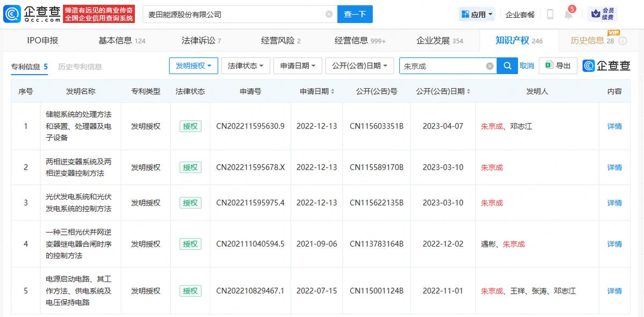Viewport: 644px width, 317px height.
Task: Click the 取消 cancel link
Action: pos(526,66)
